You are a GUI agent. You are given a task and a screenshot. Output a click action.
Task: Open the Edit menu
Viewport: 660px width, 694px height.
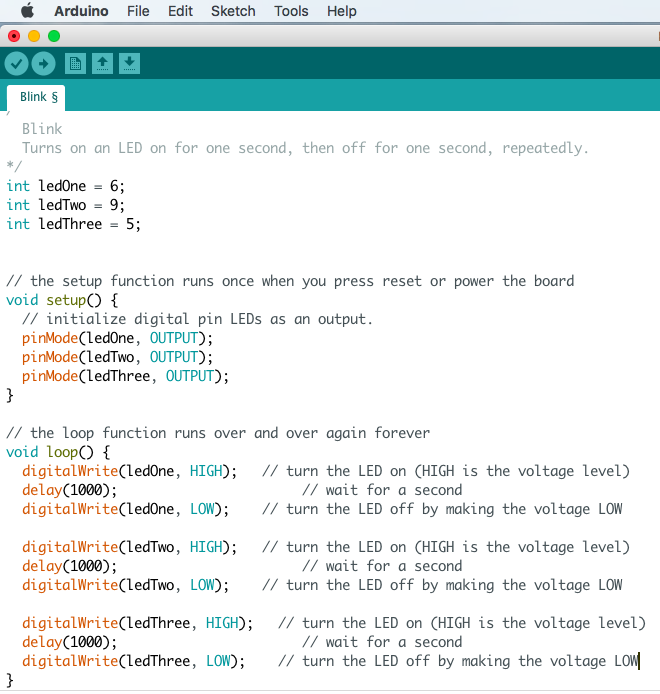[180, 11]
